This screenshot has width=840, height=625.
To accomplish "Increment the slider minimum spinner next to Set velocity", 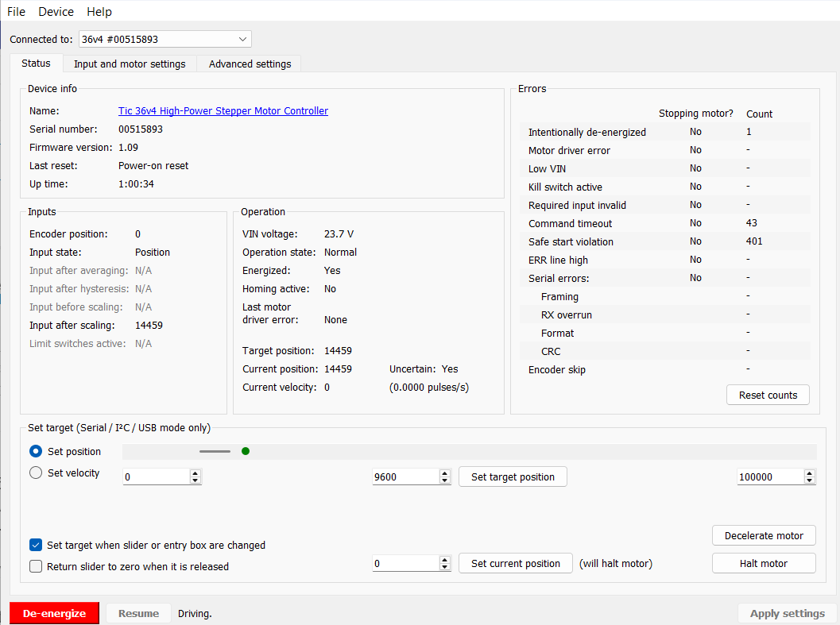I will click(195, 473).
